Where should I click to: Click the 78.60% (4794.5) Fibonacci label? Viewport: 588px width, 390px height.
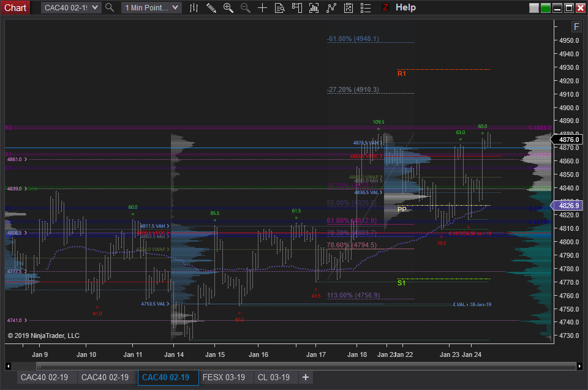point(352,245)
